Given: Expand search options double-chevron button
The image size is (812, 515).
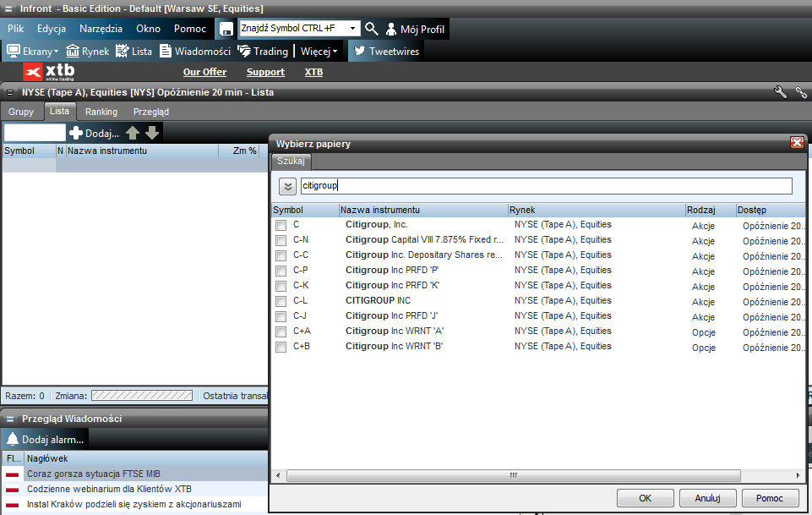Looking at the screenshot, I should click(287, 186).
